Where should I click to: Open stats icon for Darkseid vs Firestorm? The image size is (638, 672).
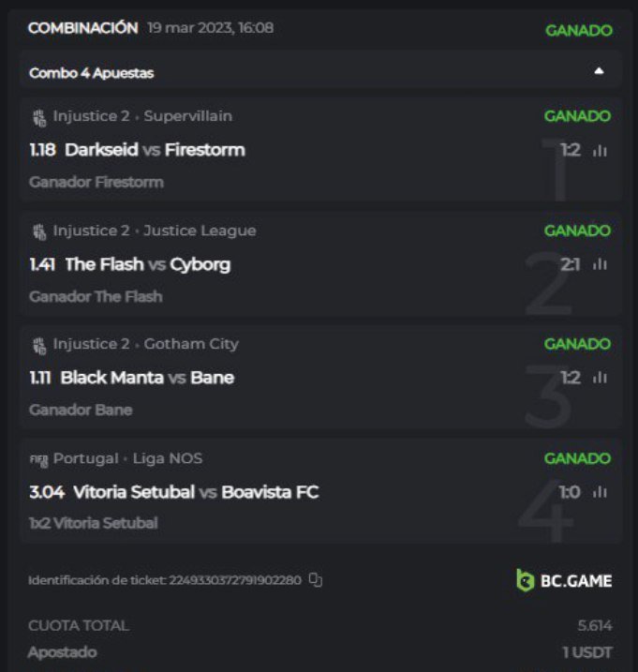pos(600,150)
